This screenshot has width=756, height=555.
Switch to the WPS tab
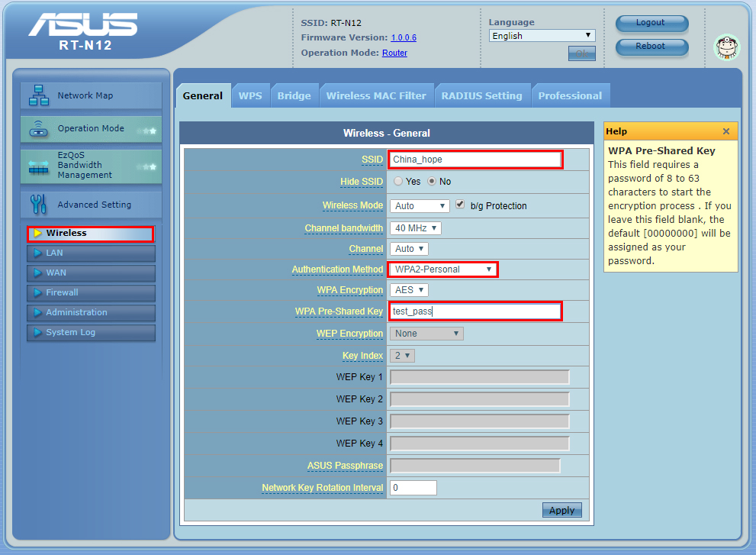pyautogui.click(x=249, y=96)
